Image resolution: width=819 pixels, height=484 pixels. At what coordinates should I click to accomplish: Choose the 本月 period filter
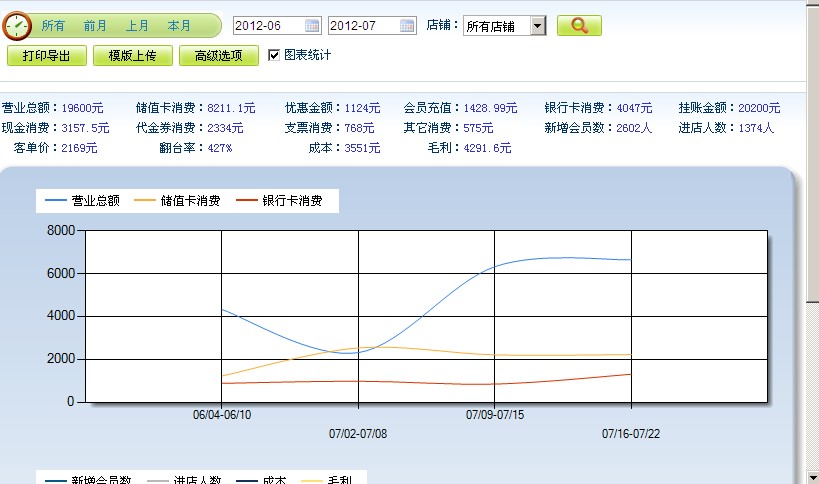179,26
